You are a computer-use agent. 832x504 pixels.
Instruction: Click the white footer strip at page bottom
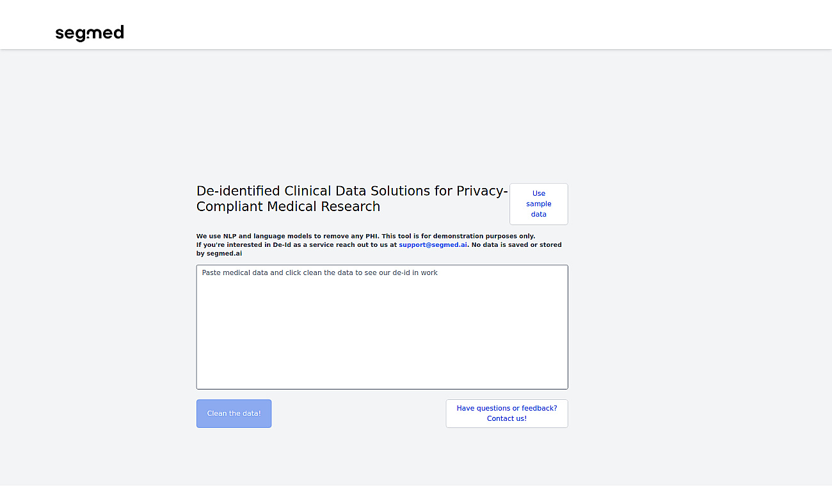pyautogui.click(x=416, y=494)
